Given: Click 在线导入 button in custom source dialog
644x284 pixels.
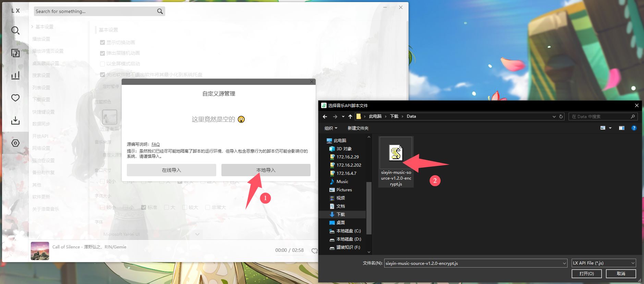Looking at the screenshot, I should click(x=171, y=170).
